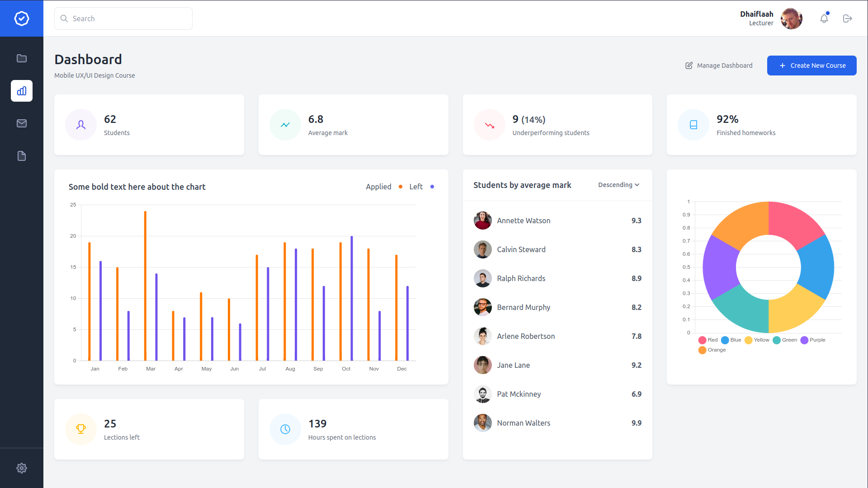The image size is (868, 488).
Task: Click the notification bell icon
Action: (x=824, y=19)
